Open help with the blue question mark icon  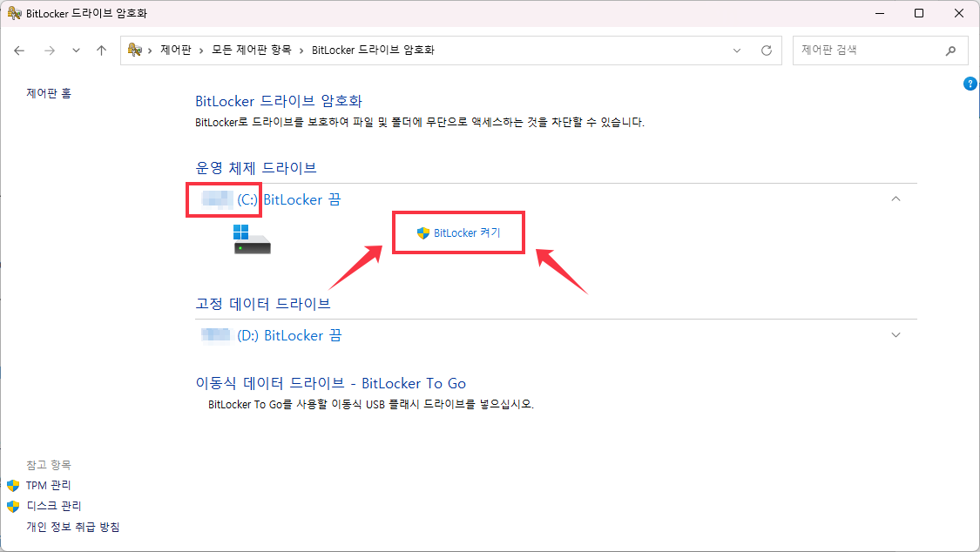point(970,84)
